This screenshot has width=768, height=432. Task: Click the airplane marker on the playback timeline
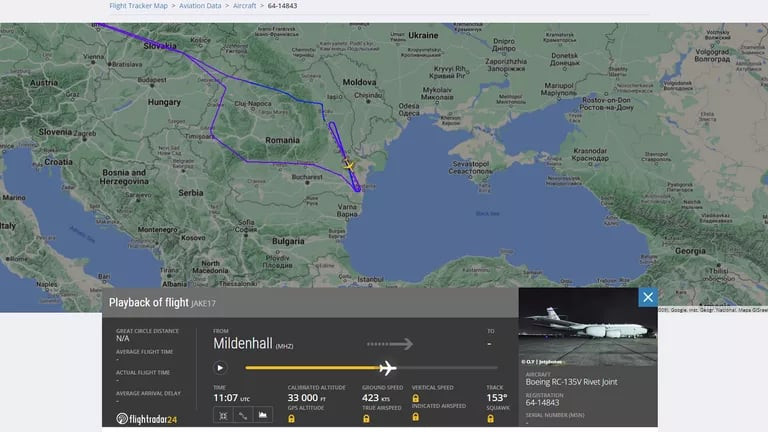387,368
